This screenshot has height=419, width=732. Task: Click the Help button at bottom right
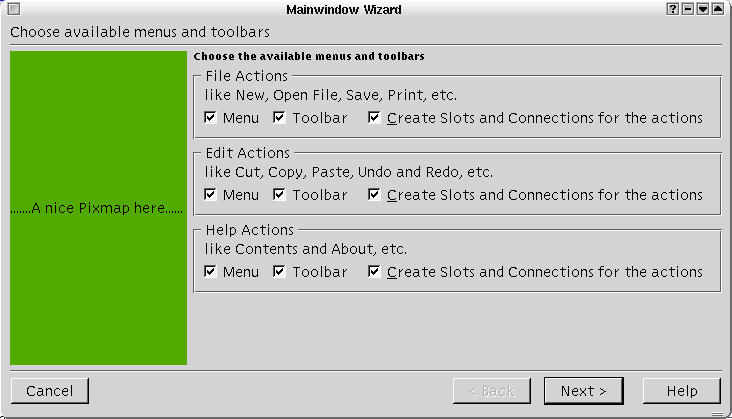click(682, 391)
